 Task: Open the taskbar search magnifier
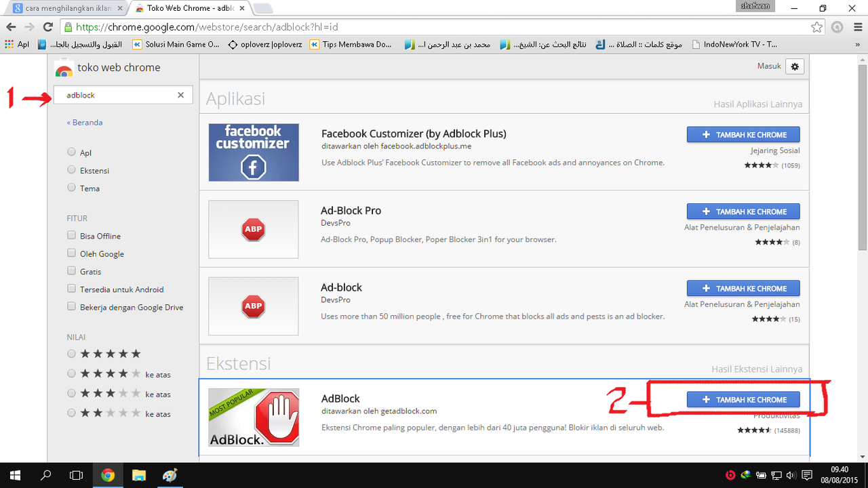pos(46,475)
